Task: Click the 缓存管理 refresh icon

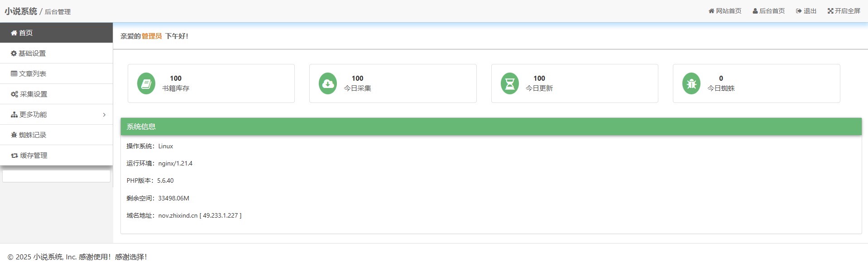Action: 14,156
